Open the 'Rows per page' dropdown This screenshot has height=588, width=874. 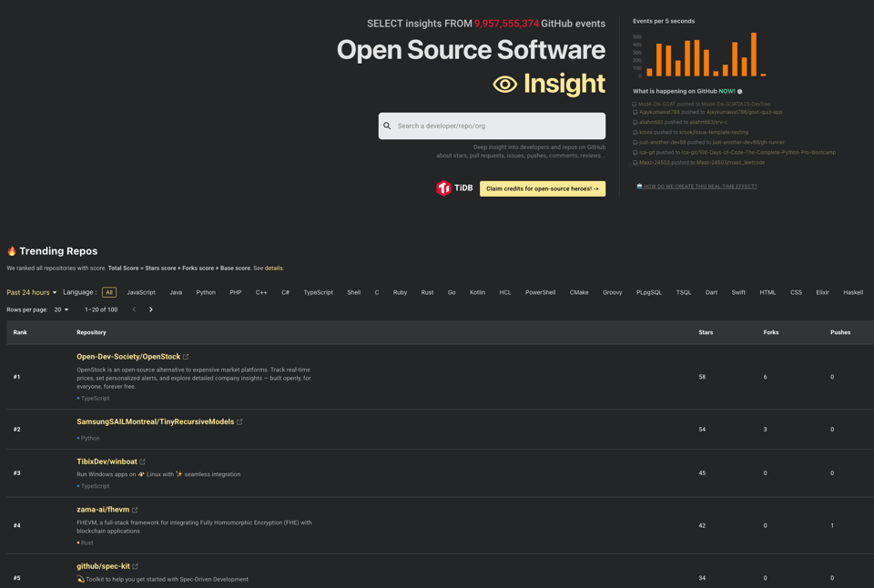pyautogui.click(x=60, y=309)
